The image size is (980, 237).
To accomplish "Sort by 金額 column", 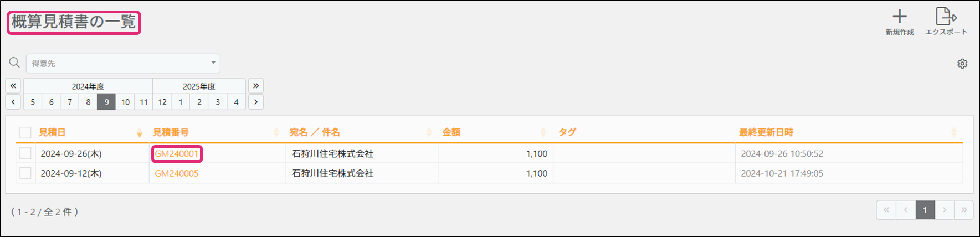I will tap(451, 132).
